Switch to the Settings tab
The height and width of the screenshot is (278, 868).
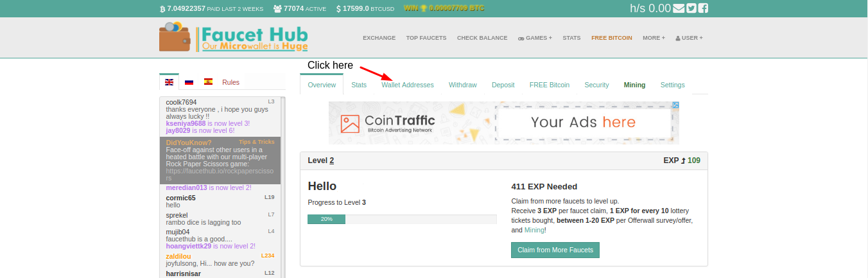[x=673, y=85]
